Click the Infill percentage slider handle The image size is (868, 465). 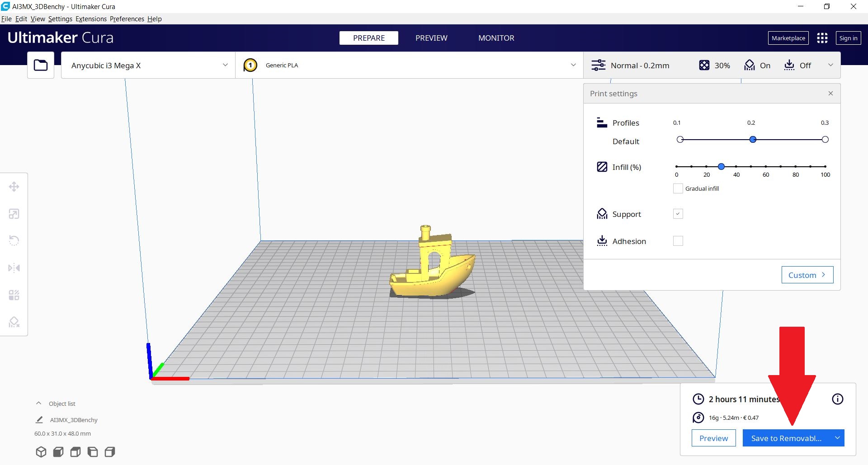pyautogui.click(x=721, y=167)
